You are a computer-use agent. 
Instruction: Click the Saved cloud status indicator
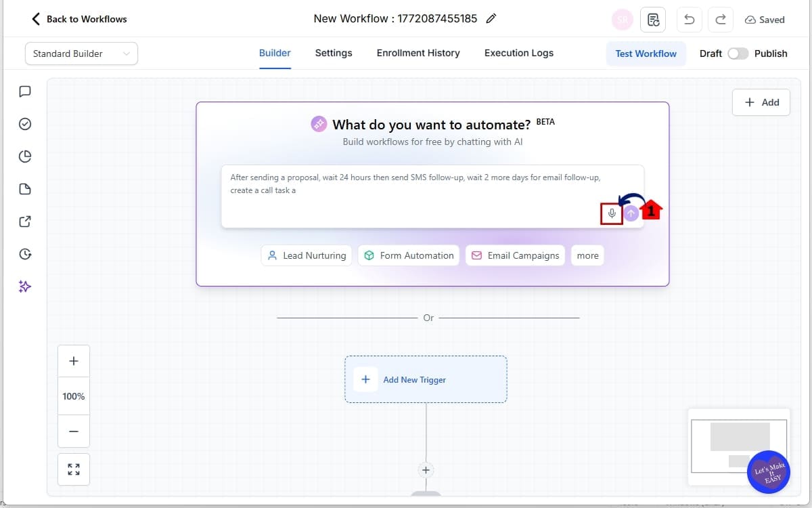[765, 20]
